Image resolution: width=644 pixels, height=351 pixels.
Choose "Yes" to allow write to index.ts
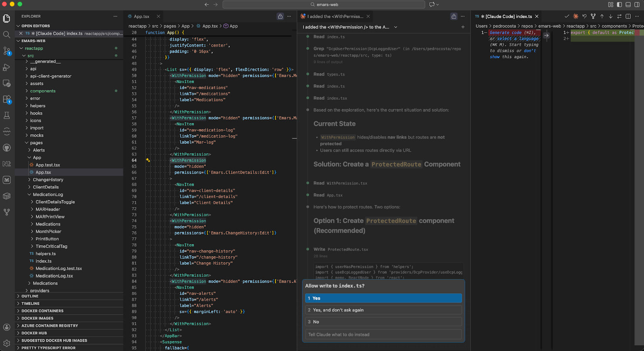(x=383, y=298)
